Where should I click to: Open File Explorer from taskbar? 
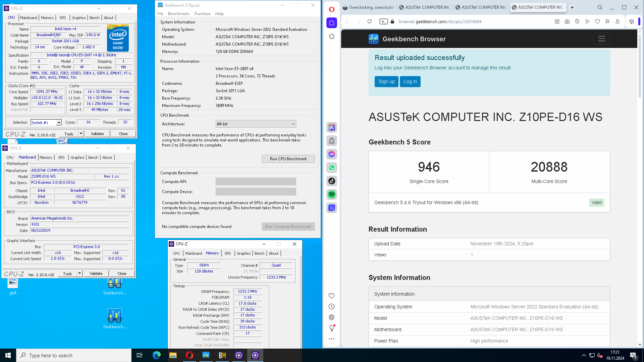(173, 355)
